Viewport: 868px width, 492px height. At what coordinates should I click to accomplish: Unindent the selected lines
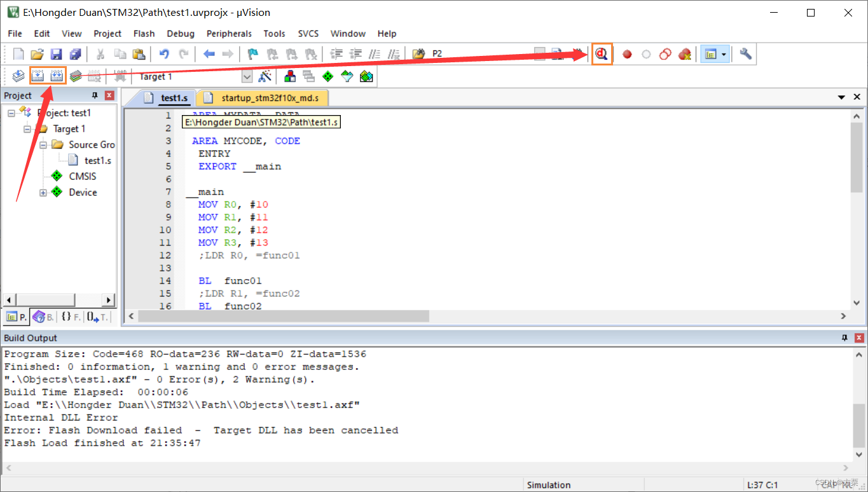click(x=356, y=54)
